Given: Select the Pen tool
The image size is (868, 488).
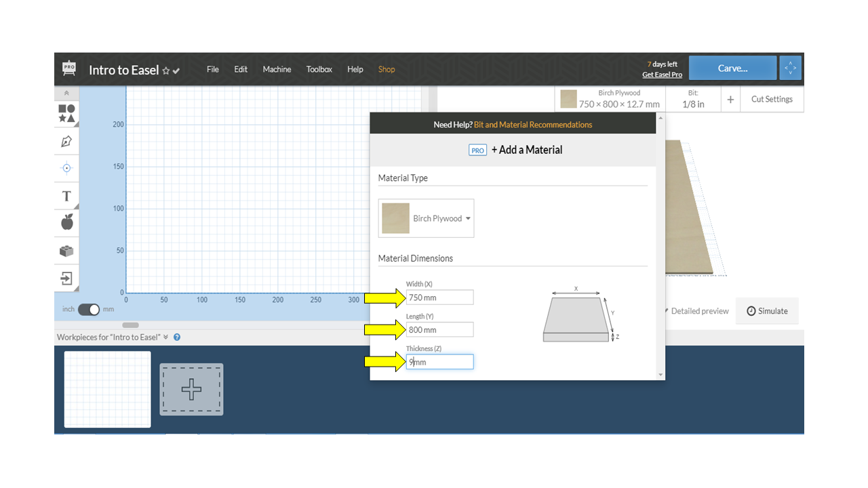Looking at the screenshot, I should click(66, 141).
